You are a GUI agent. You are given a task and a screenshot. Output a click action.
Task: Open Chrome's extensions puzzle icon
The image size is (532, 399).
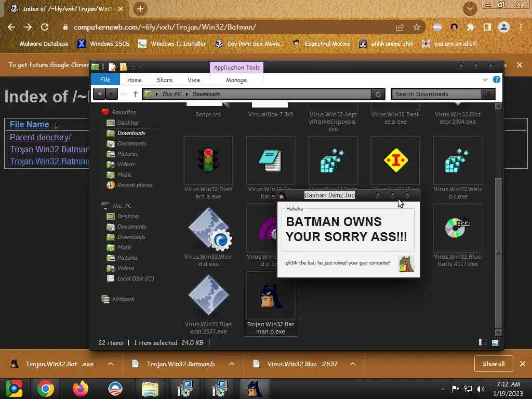point(470,27)
